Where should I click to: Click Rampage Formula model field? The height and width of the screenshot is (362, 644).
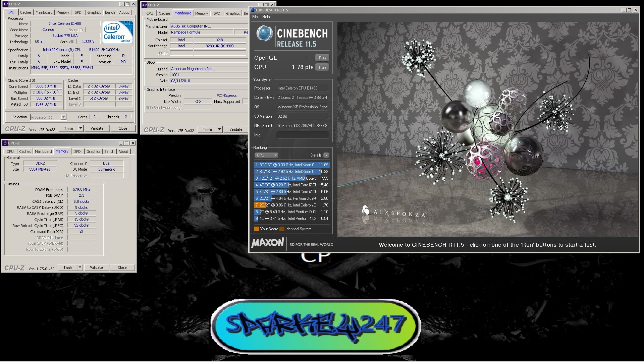tap(202, 32)
